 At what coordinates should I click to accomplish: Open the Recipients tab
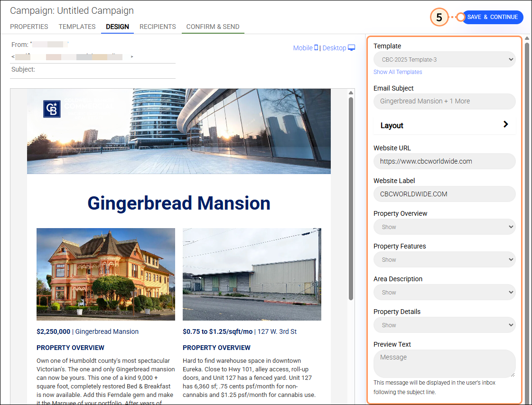click(x=158, y=27)
